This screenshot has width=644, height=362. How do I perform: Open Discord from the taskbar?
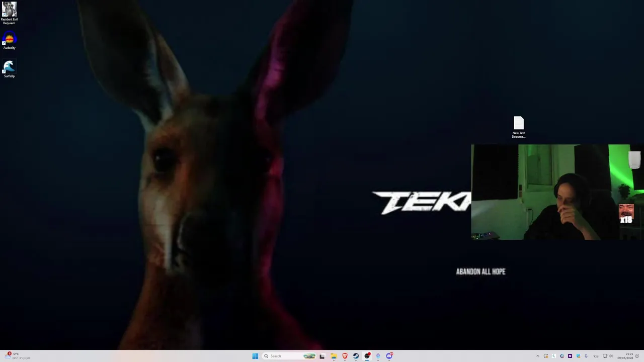(389, 356)
